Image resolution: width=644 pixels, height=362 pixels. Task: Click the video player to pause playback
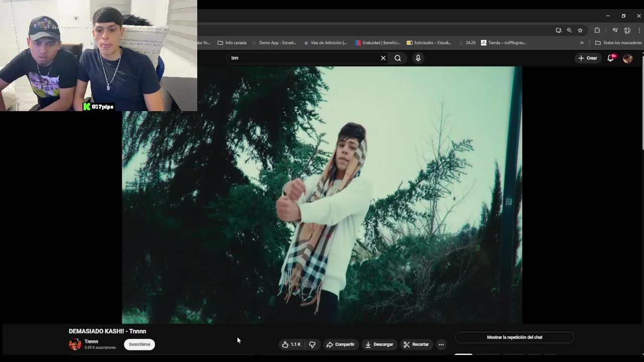coord(322,195)
